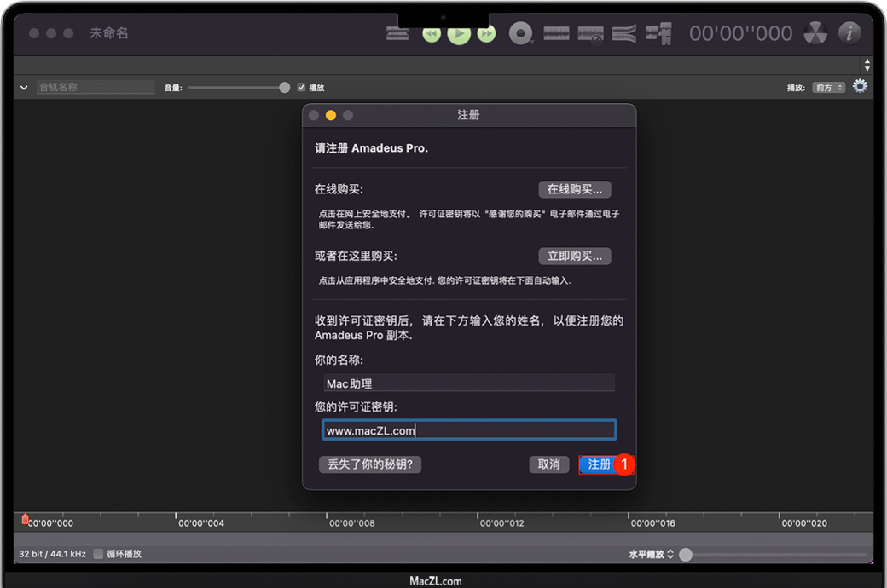Click the 请注册 Amadeus Pro. heading
Screen dimensions: 887x588
[x=371, y=148]
